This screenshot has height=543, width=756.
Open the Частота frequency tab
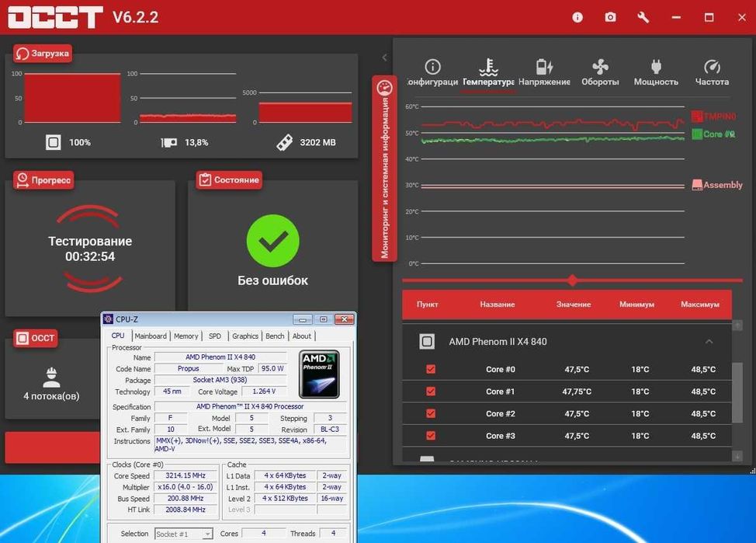tap(712, 73)
